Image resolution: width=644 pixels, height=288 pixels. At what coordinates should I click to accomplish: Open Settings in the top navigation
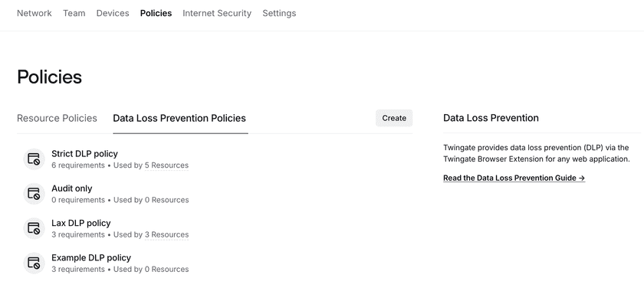coord(279,13)
